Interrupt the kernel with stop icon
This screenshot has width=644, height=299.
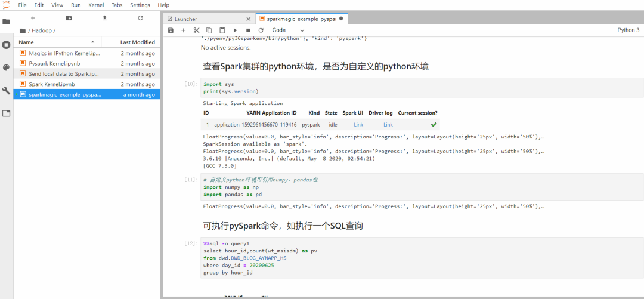[x=248, y=30]
